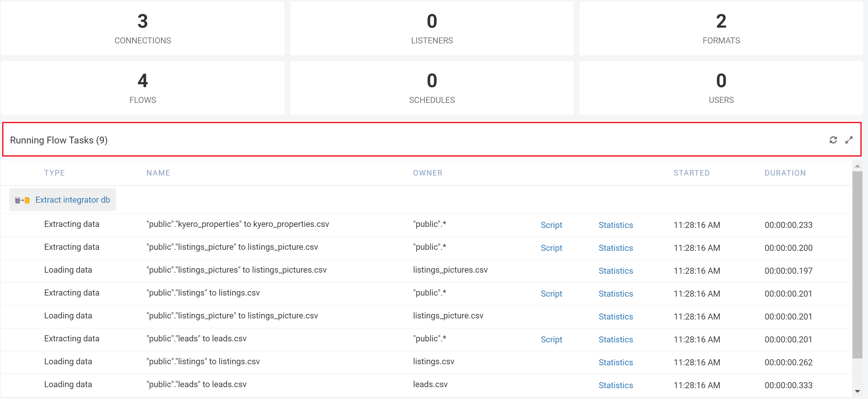Open Script for Extracting leads.csv task

coord(551,340)
